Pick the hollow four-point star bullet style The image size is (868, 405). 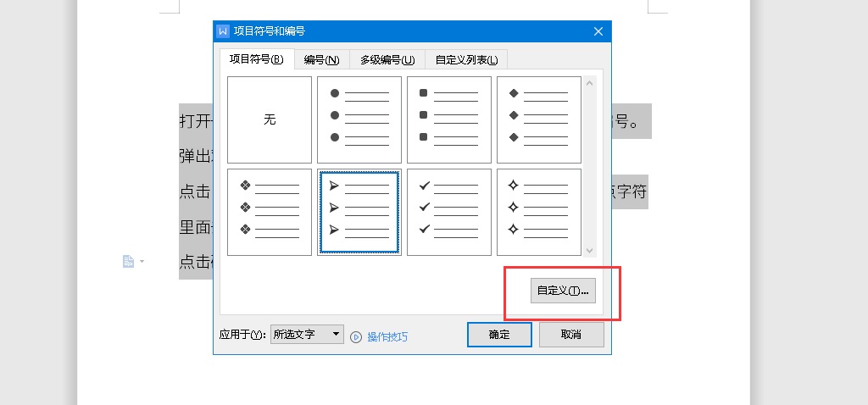coord(539,212)
